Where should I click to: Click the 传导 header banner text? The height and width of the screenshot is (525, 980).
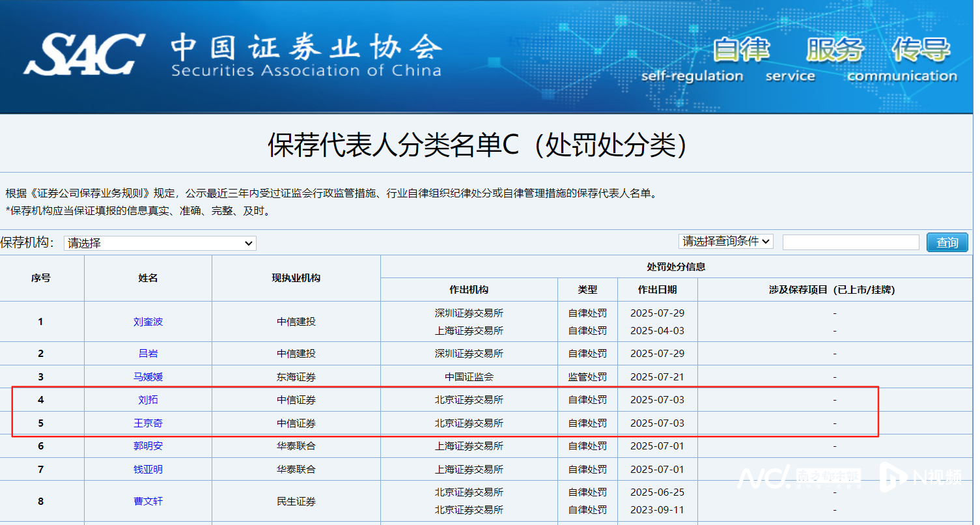point(921,50)
